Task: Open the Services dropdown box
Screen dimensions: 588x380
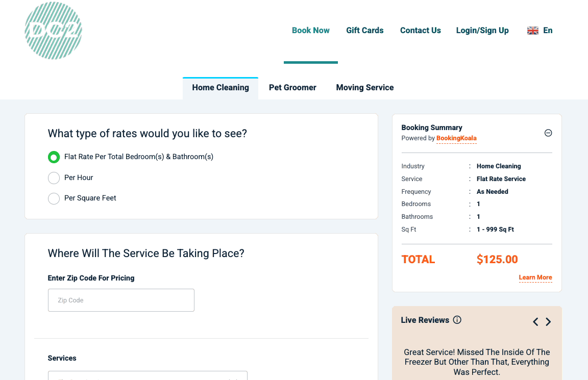Action: coord(148,376)
